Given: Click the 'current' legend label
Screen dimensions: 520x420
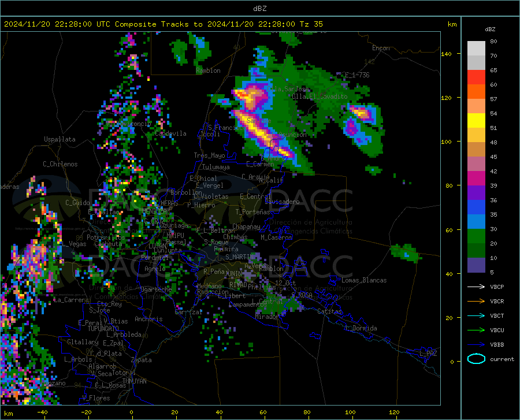Looking at the screenshot, I should pyautogui.click(x=502, y=359).
